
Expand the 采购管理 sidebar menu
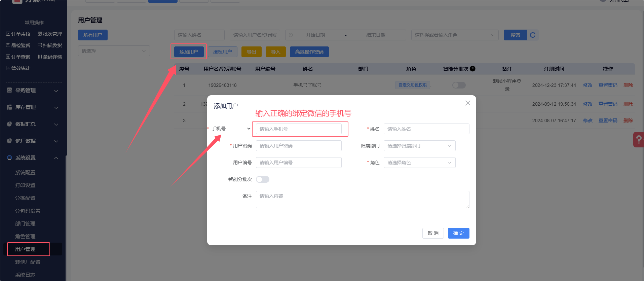(x=33, y=91)
